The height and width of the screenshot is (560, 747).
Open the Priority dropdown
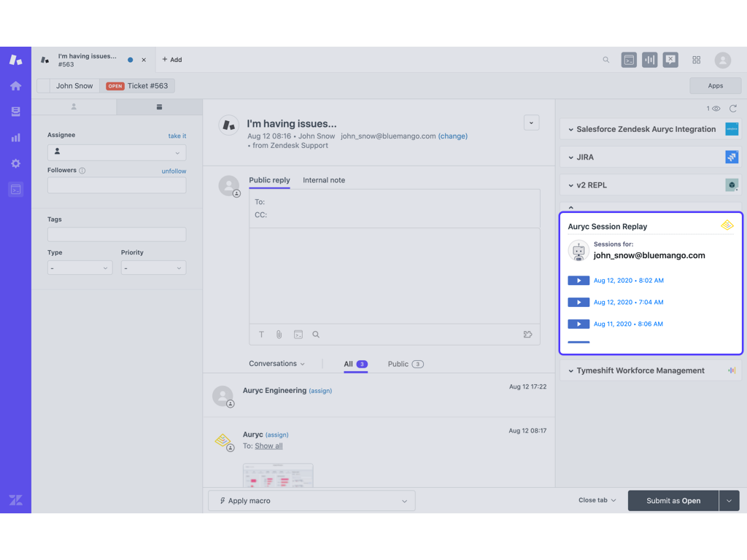[153, 268]
